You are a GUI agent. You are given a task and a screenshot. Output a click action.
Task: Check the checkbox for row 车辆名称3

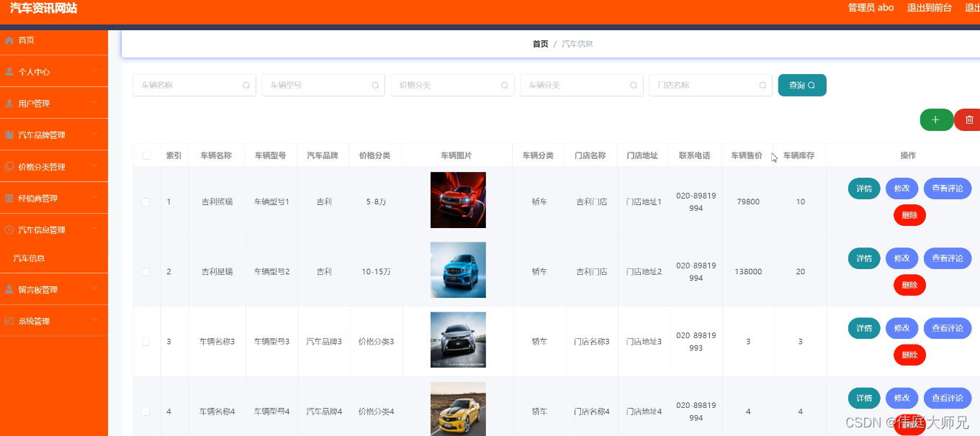pyautogui.click(x=146, y=341)
